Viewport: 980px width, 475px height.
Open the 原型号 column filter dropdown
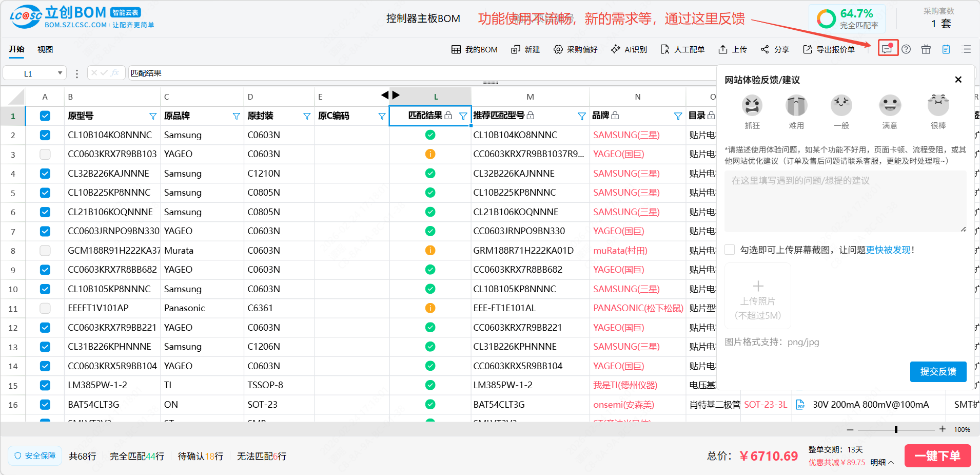[153, 116]
